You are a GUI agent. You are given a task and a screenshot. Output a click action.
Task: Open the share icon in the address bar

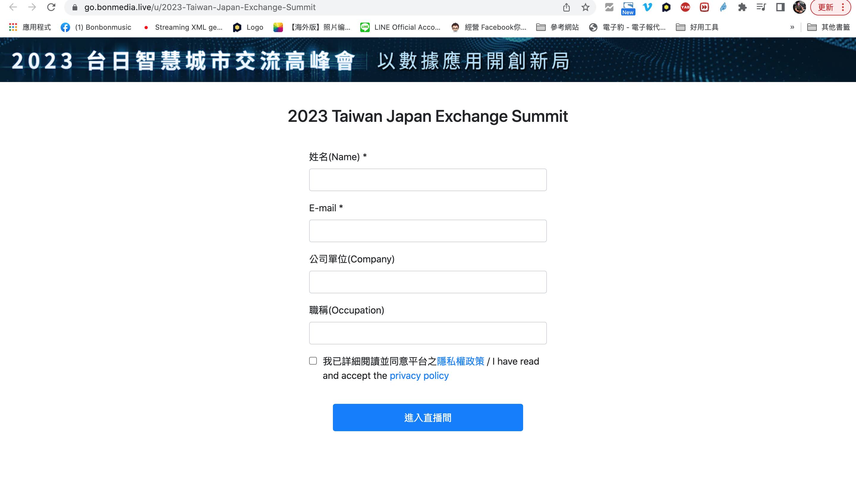(x=566, y=7)
